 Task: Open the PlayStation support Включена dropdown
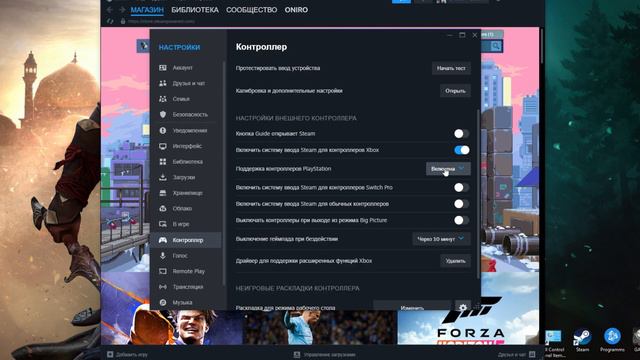tap(448, 169)
